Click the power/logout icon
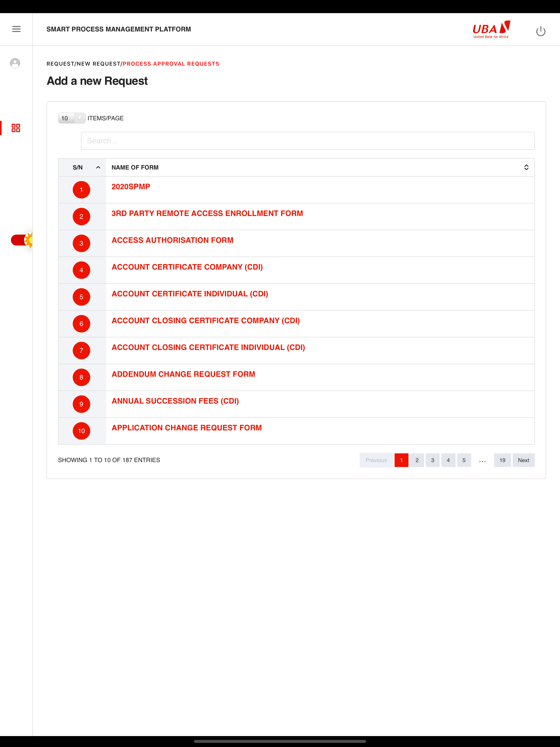This screenshot has height=747, width=560. (x=541, y=30)
